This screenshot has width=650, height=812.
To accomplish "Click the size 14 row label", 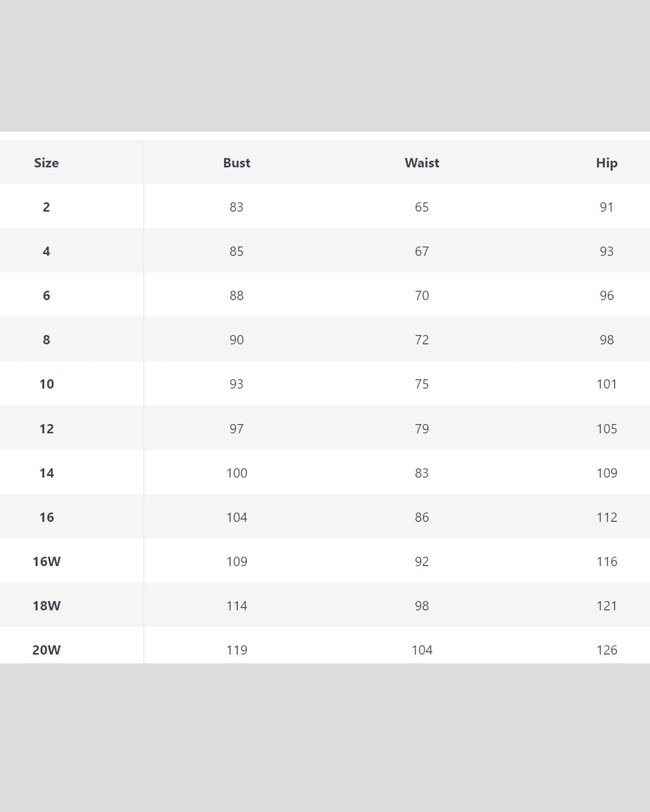I will click(46, 473).
